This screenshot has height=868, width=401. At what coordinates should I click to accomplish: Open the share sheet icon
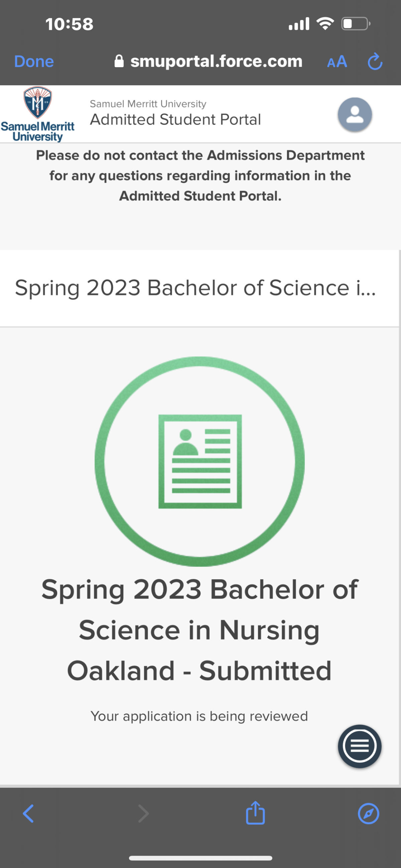pos(255,813)
